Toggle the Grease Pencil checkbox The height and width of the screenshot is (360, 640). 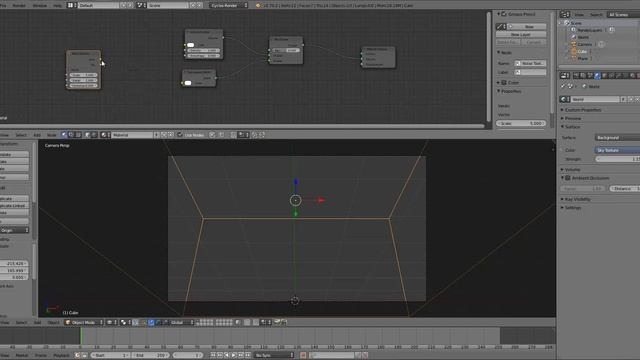coord(504,14)
